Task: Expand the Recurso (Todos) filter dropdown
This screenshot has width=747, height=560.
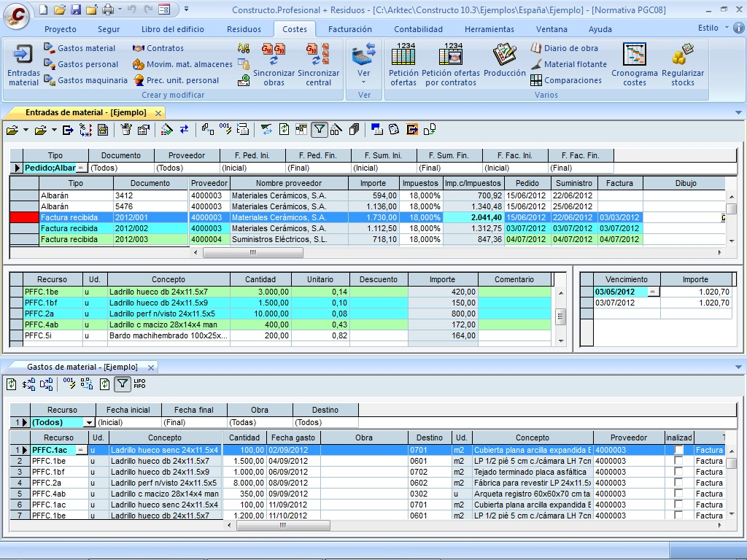Action: 90,422
